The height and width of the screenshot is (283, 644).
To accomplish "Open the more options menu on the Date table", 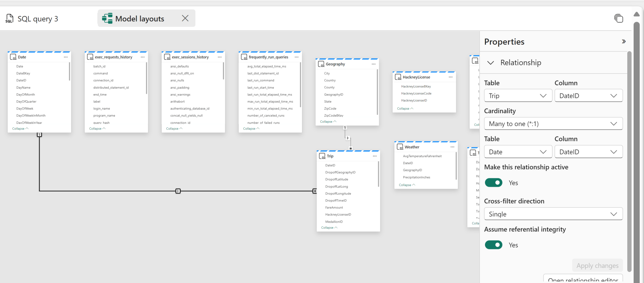I will 66,57.
